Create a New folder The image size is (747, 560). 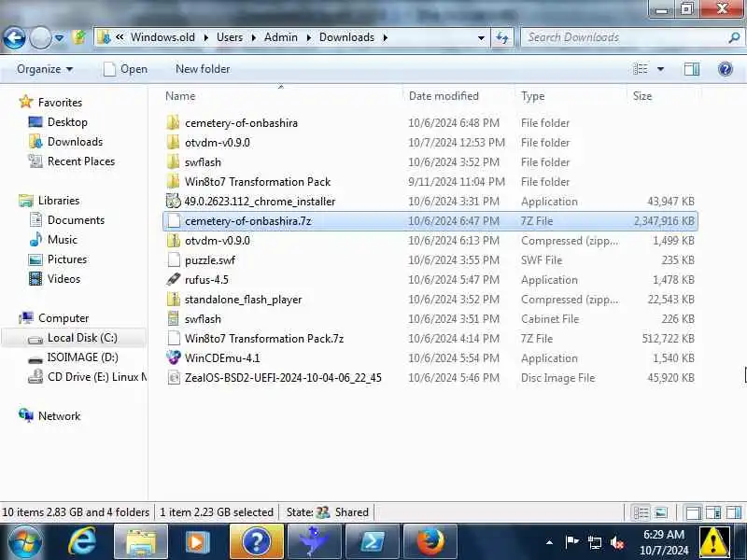pyautogui.click(x=203, y=69)
